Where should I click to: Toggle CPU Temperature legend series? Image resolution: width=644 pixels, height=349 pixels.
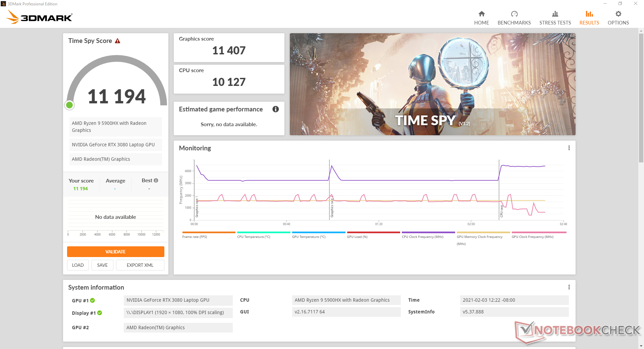[x=264, y=235]
